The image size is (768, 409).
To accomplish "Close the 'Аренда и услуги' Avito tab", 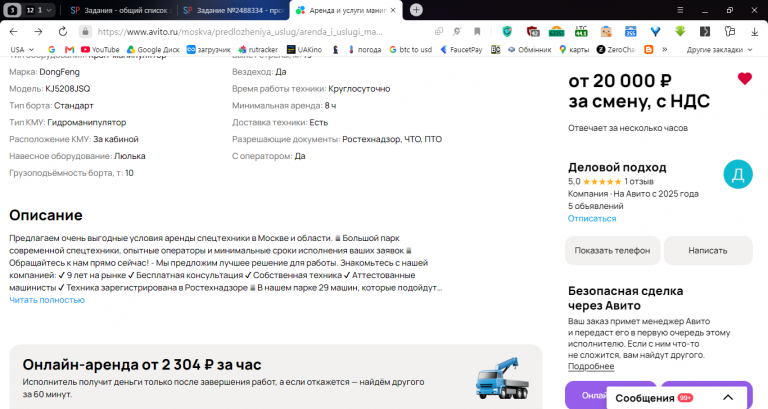I will pos(393,10).
